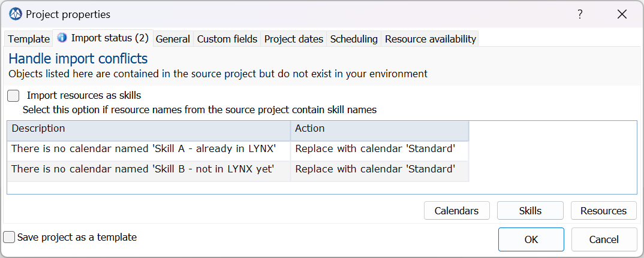This screenshot has width=644, height=258.
Task: Click the Cancel button
Action: (604, 239)
